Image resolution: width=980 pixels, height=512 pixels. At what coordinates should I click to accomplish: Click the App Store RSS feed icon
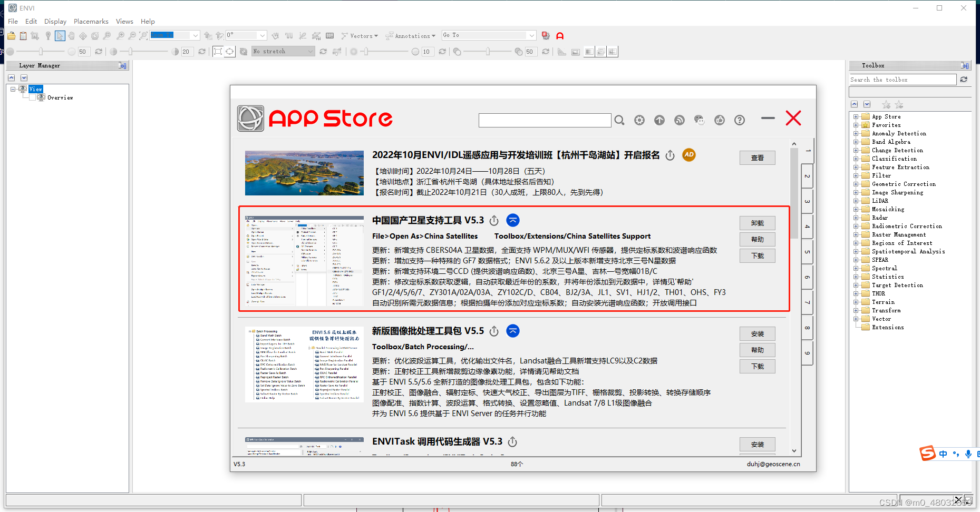(x=680, y=120)
